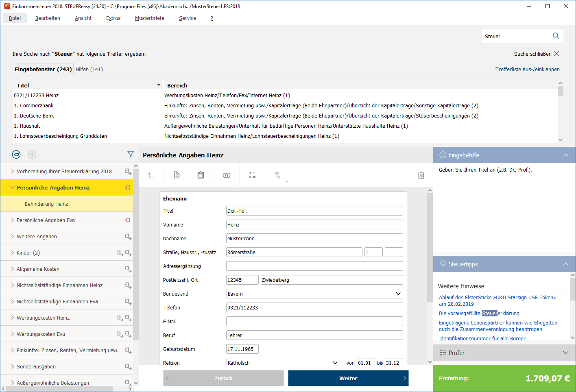Screen dimensions: 576x392
Task: Click Trefferliste aus-/einklappen link
Action: click(527, 70)
